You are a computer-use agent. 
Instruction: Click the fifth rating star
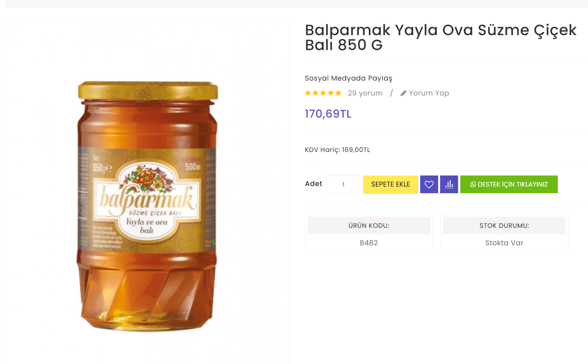[338, 93]
